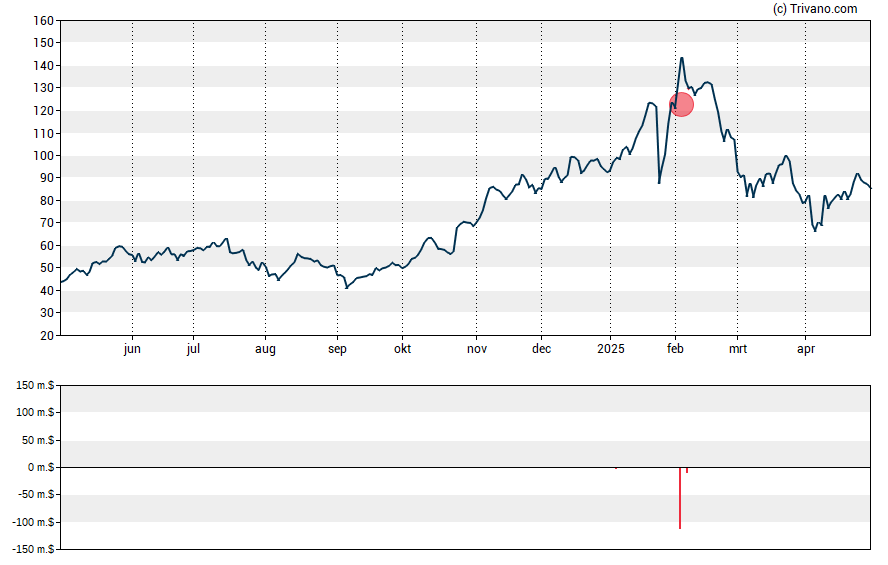Click the "-150 m.$" volume axis label

point(33,550)
